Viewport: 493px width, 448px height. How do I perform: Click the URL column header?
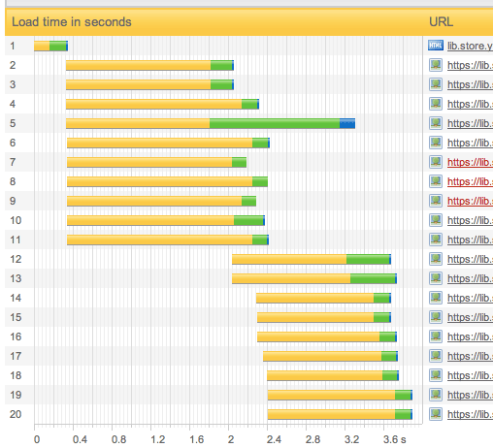441,22
